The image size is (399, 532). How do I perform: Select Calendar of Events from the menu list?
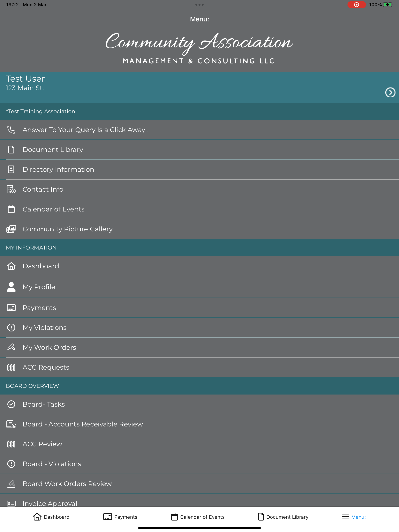tap(199, 209)
